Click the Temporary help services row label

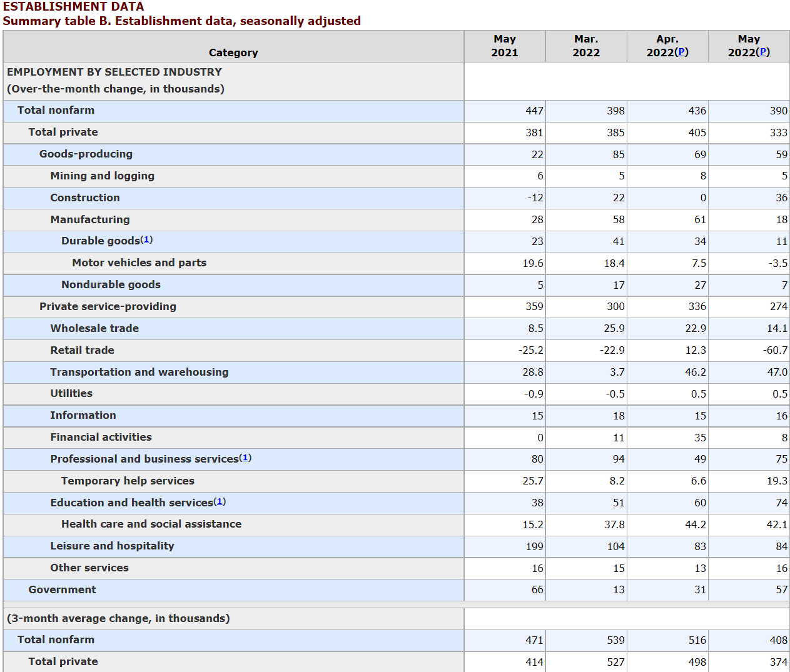(128, 481)
